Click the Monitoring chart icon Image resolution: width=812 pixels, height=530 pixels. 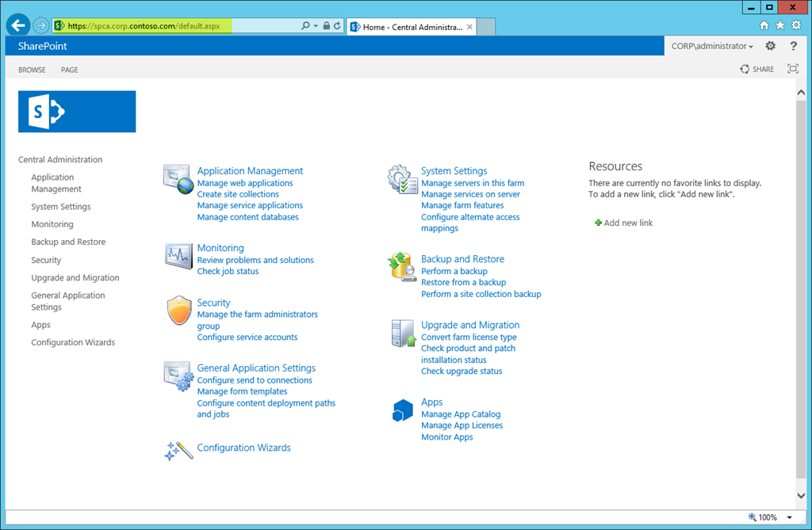pyautogui.click(x=178, y=256)
